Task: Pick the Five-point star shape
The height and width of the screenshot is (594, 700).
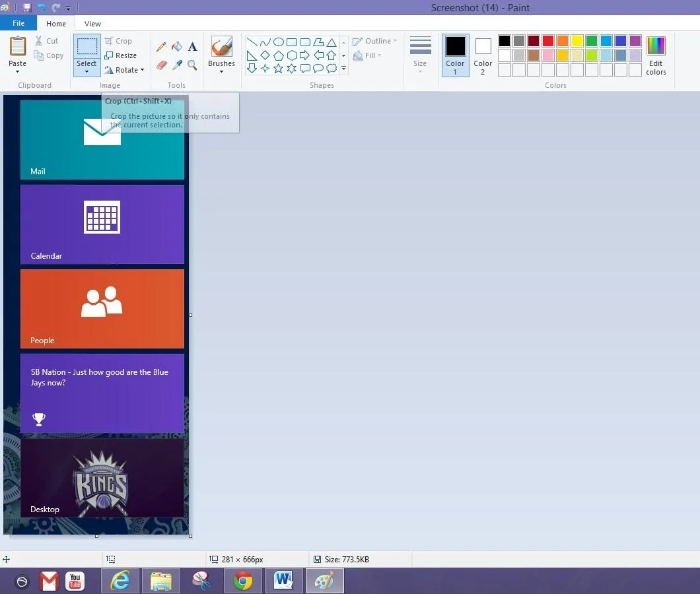Action: [x=279, y=68]
